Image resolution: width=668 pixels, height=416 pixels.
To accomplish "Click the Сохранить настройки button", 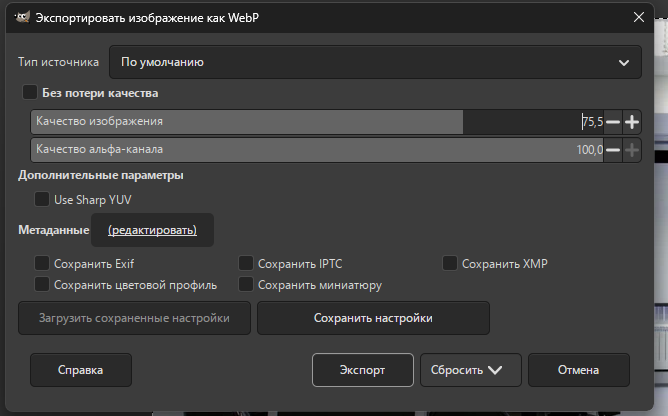I will tap(373, 318).
